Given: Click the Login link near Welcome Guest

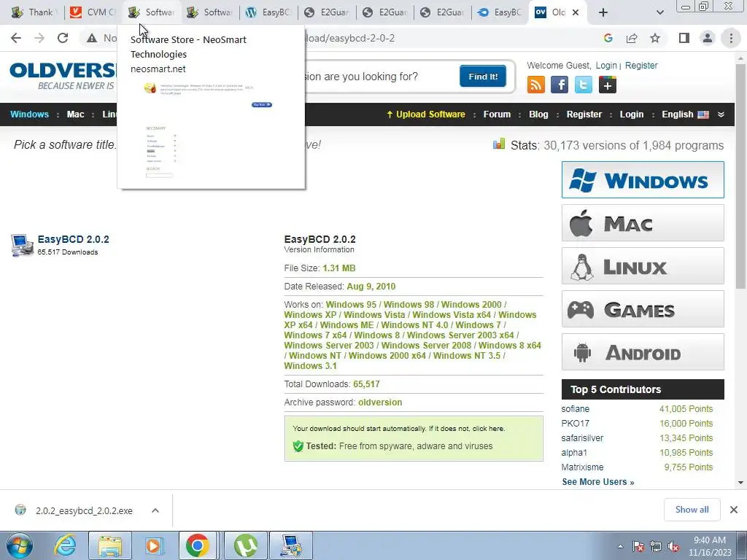Looking at the screenshot, I should (x=606, y=65).
